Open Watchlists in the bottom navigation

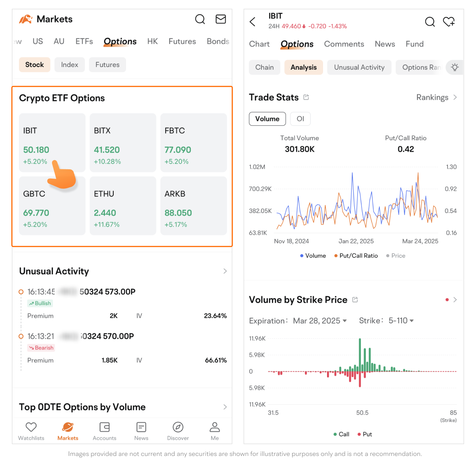[x=31, y=431]
